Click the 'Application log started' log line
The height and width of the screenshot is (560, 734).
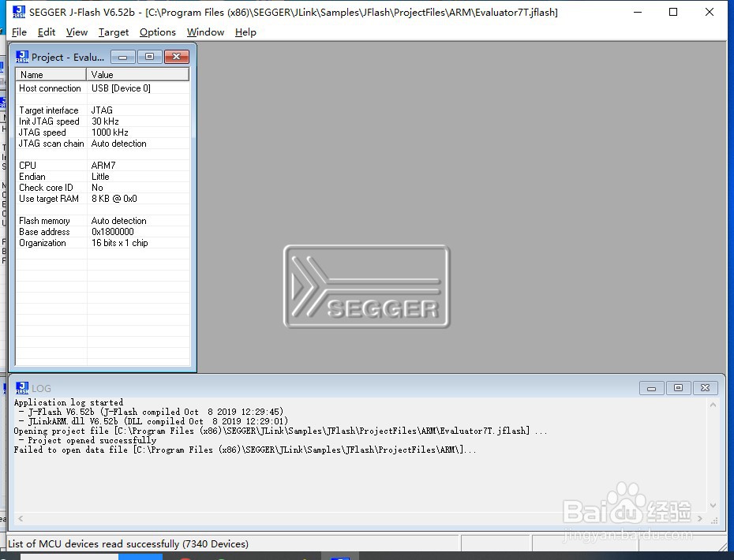[69, 402]
